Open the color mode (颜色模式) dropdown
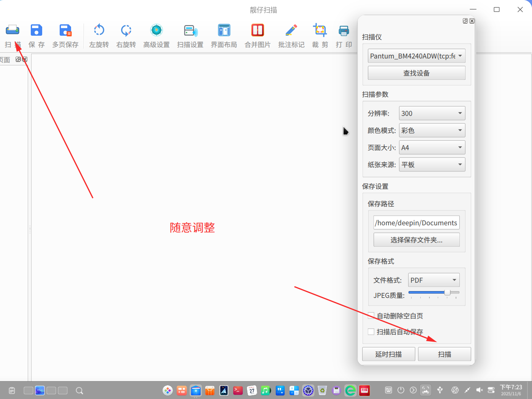532x399 pixels. (432, 130)
